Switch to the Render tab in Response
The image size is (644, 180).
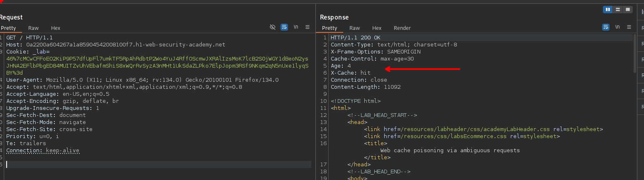pyautogui.click(x=402, y=28)
